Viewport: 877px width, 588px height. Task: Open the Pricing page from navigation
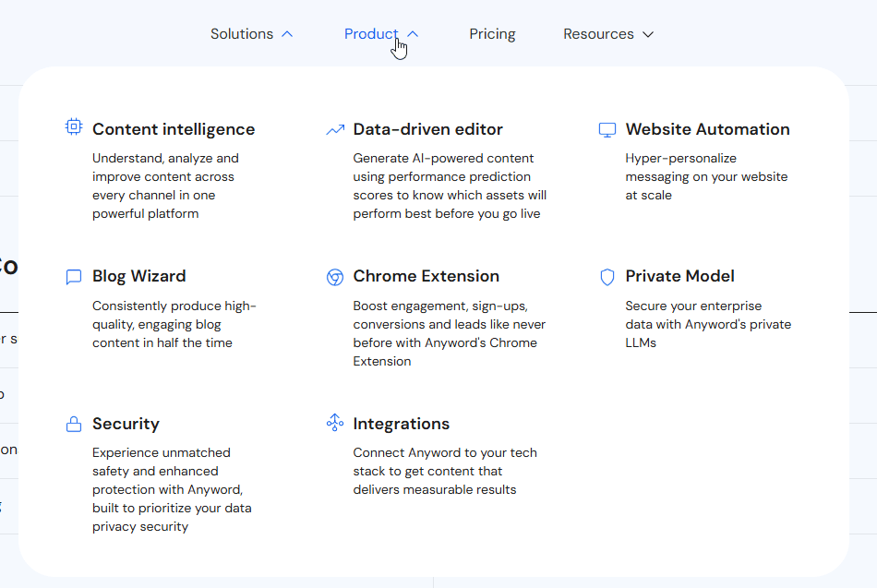pos(492,34)
